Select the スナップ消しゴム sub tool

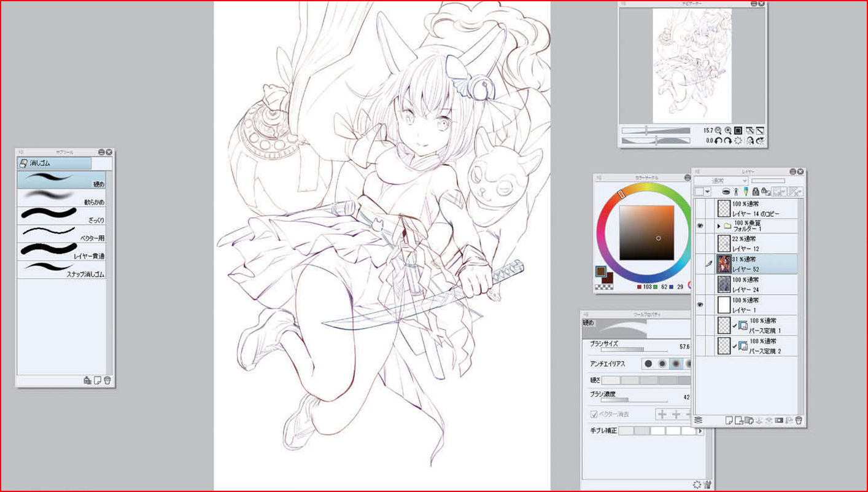point(61,269)
